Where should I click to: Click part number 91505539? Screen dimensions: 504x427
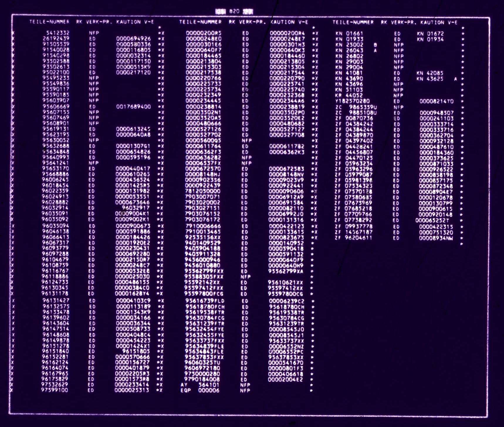(56, 44)
